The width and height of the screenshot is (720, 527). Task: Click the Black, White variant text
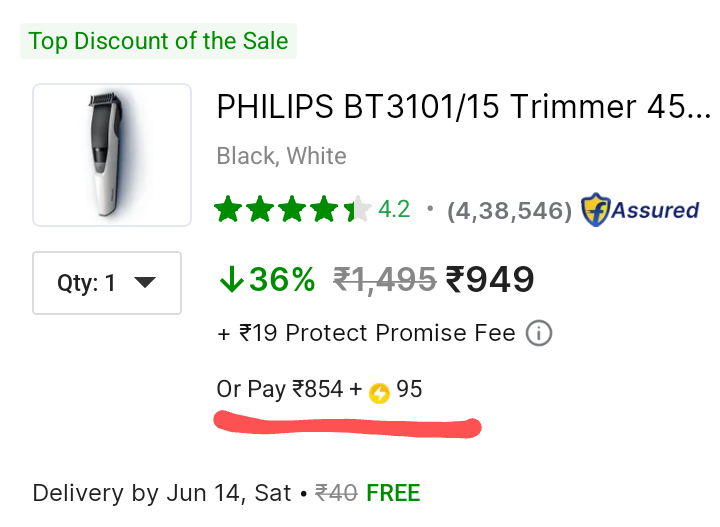(x=281, y=156)
